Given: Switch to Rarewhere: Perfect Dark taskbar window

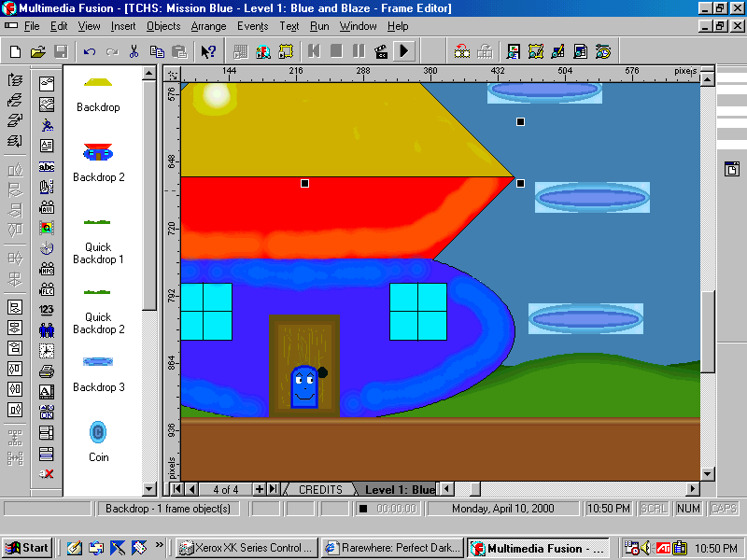Looking at the screenshot, I should 393,548.
